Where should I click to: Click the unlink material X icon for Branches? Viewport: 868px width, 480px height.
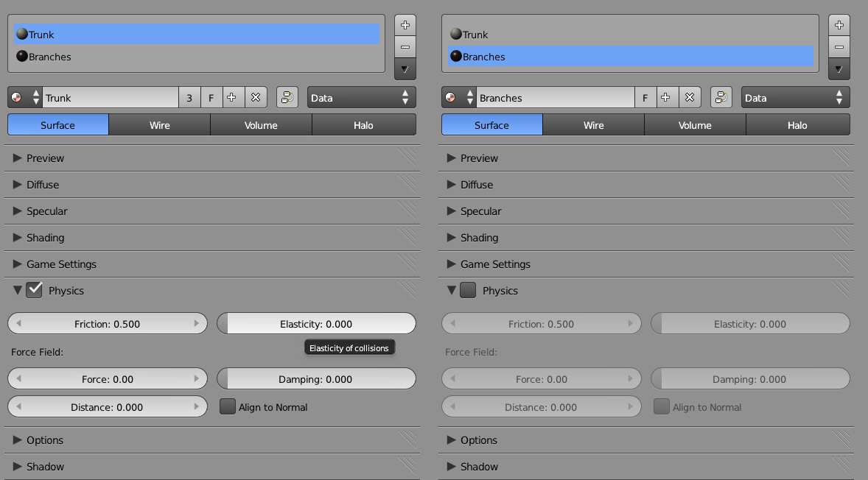pyautogui.click(x=690, y=96)
